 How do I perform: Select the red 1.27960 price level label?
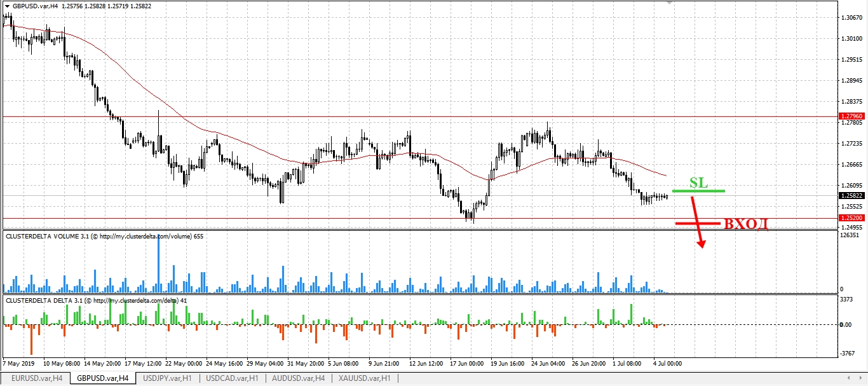851,116
